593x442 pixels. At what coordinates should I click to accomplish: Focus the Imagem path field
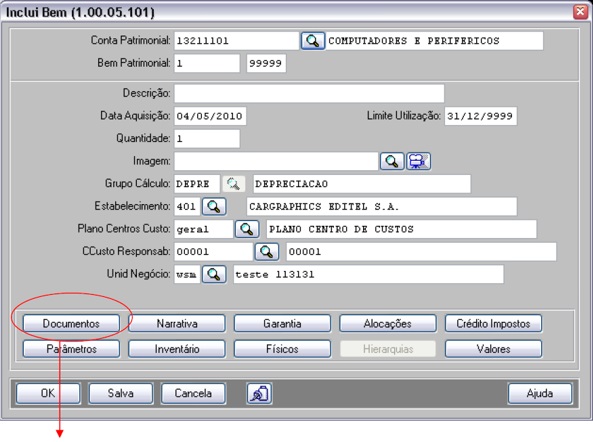[276, 161]
